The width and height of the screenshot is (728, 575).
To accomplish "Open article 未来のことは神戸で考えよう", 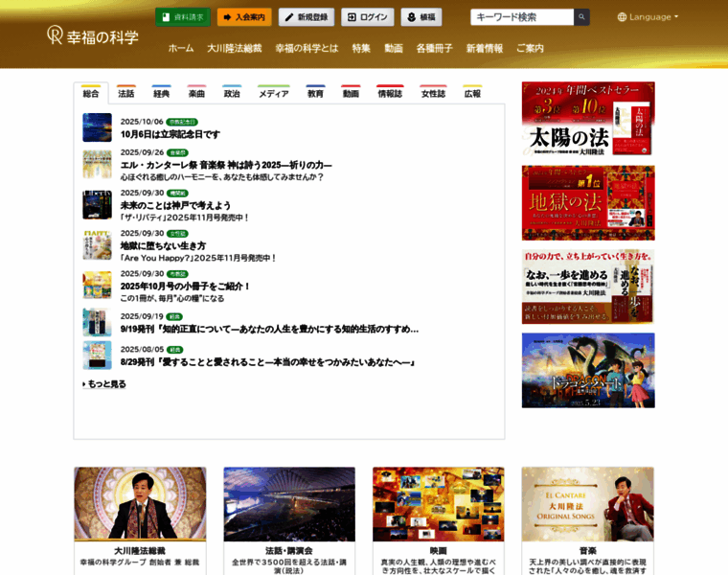I will 175,205.
